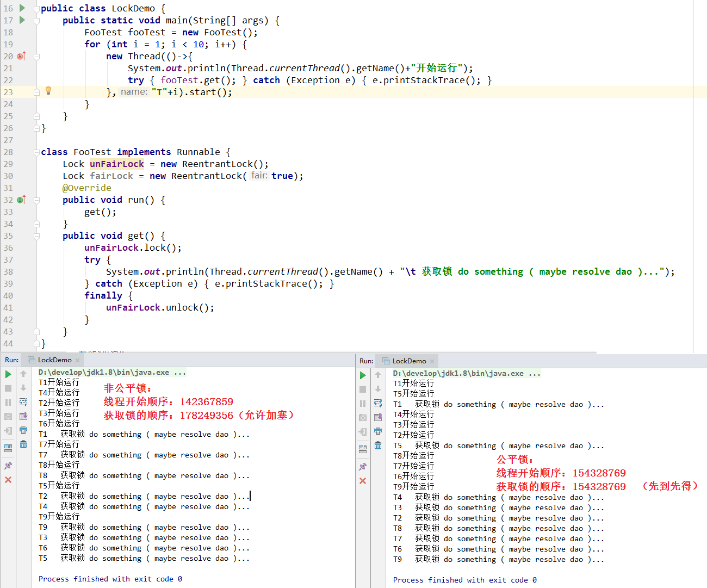Toggle soft-wrap in the left Run panel
Viewport: 707px width, 588px height.
[23, 403]
